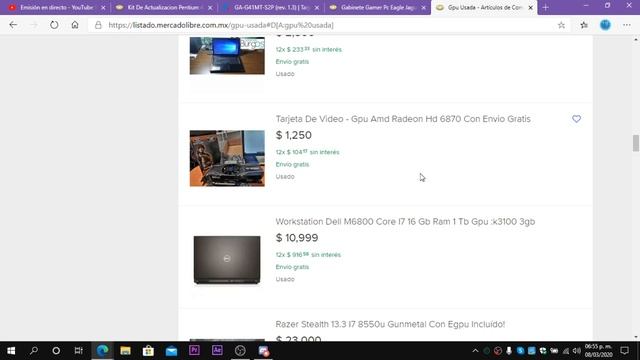
Task: Click 12x $ 916 sin interés text
Action: click(308, 254)
